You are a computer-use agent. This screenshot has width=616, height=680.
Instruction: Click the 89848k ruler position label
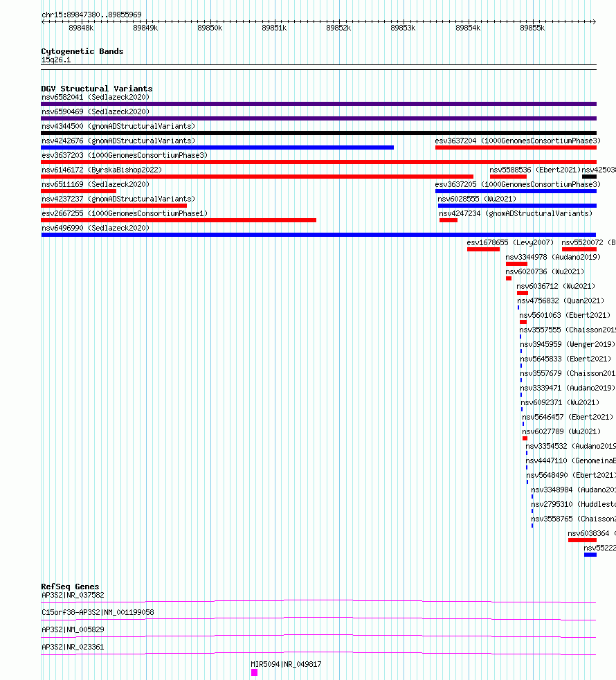pos(81,28)
